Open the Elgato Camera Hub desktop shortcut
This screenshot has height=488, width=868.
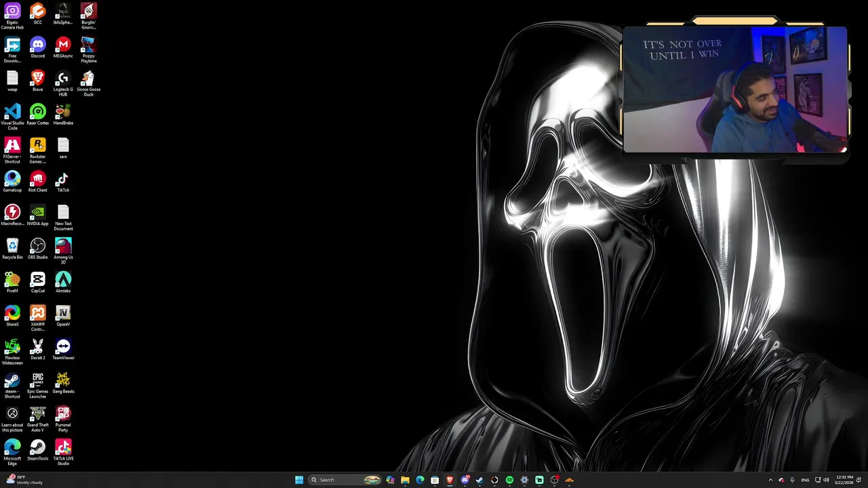[x=12, y=16]
